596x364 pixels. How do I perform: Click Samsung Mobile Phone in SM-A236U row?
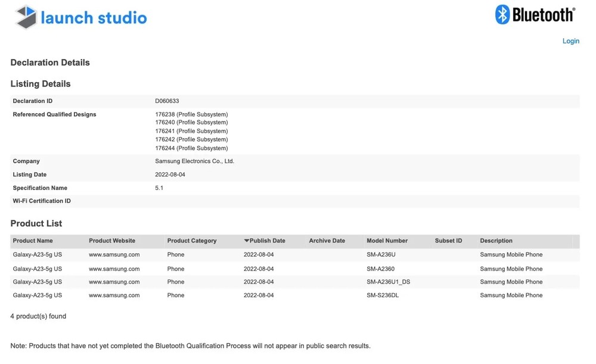511,254
